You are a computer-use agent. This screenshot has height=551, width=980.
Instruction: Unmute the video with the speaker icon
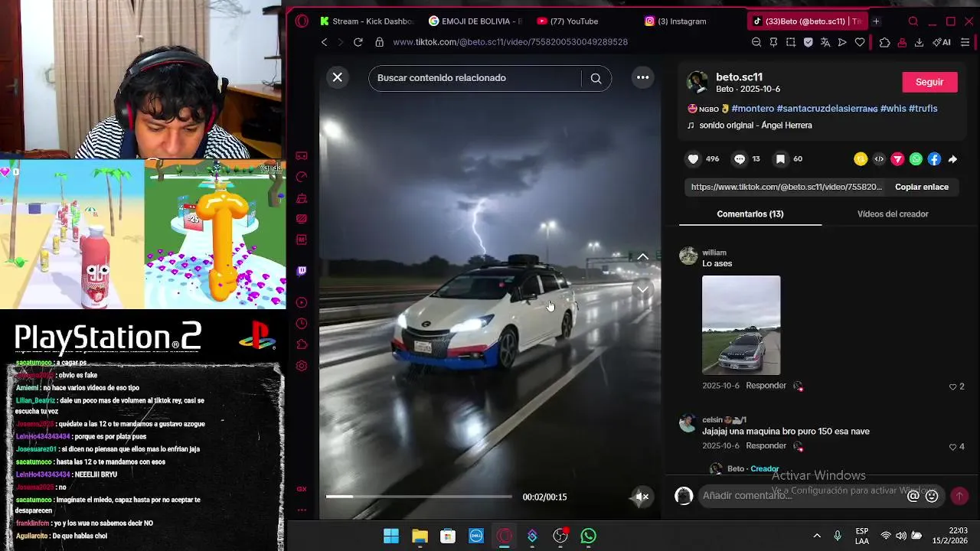click(642, 497)
